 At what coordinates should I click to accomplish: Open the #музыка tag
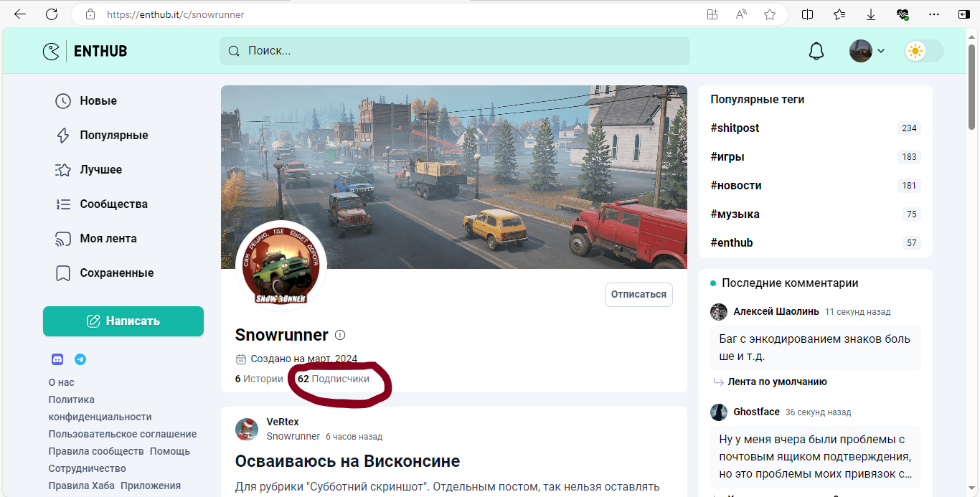[x=735, y=214]
